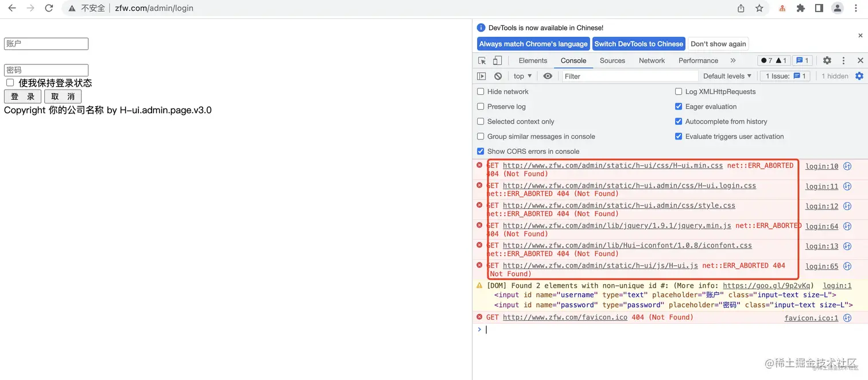Viewport: 868px width, 380px height.
Task: Open the Chrome three-dot menu
Action: (856, 8)
